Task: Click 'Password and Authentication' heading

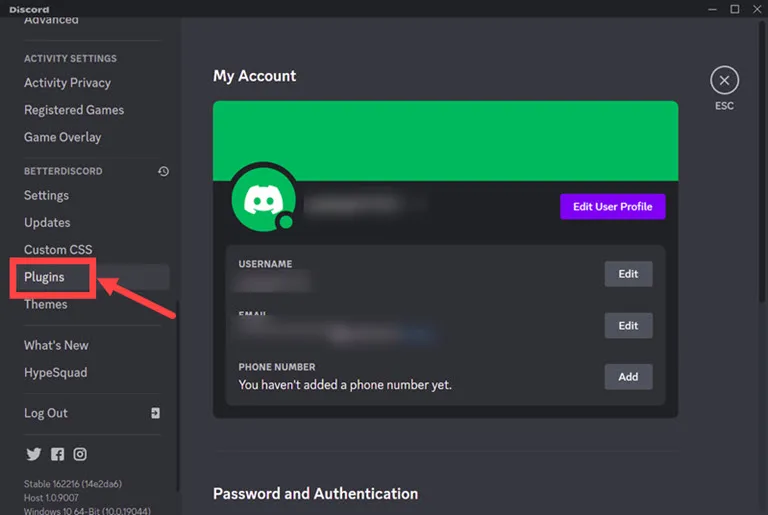Action: (x=315, y=493)
